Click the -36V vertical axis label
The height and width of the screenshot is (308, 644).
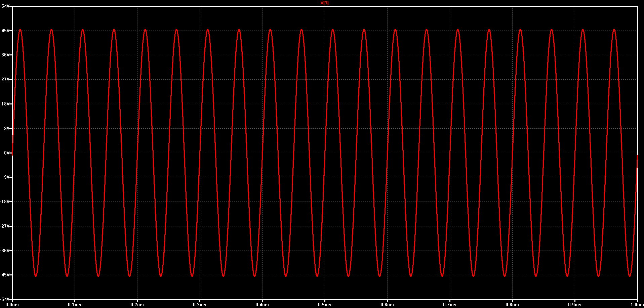click(5, 251)
